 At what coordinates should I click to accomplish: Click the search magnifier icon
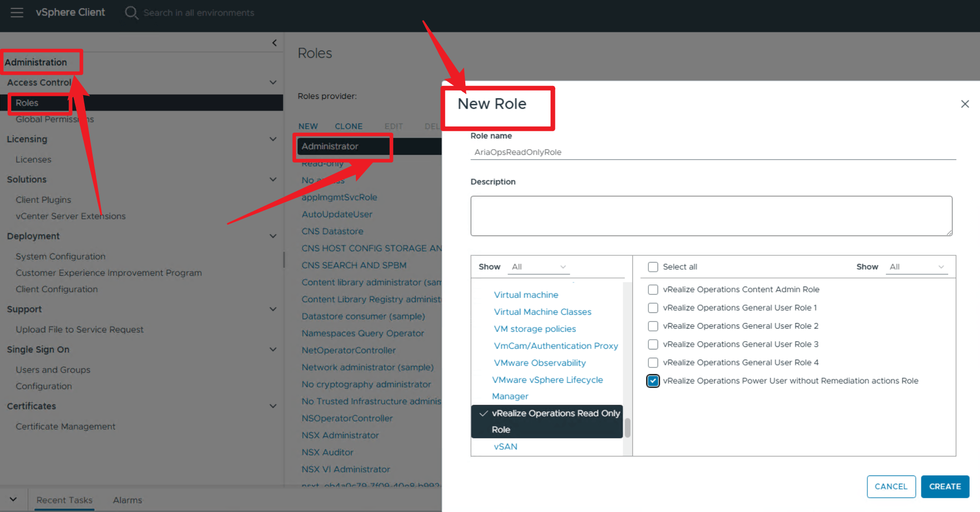click(x=132, y=12)
